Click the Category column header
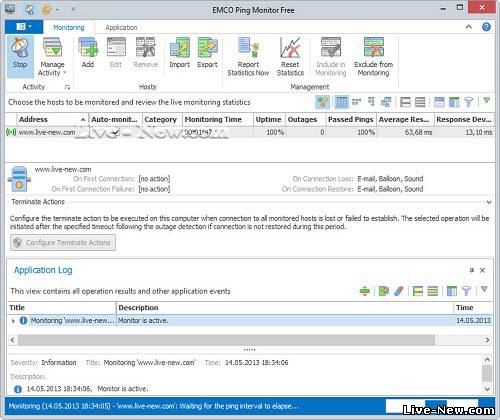500x420 pixels. pyautogui.click(x=162, y=119)
